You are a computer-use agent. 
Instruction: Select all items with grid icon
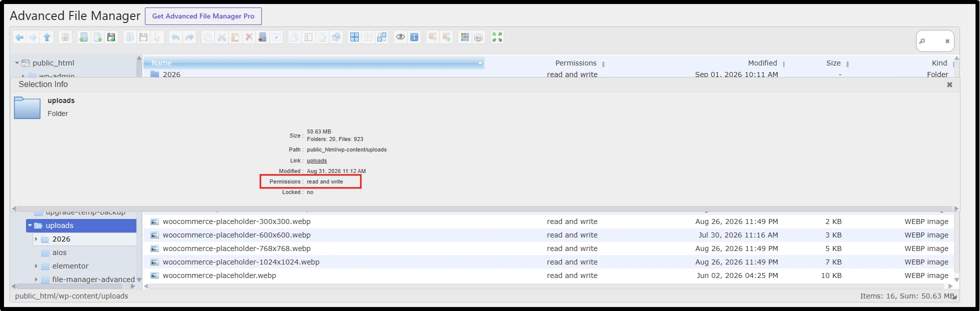354,37
